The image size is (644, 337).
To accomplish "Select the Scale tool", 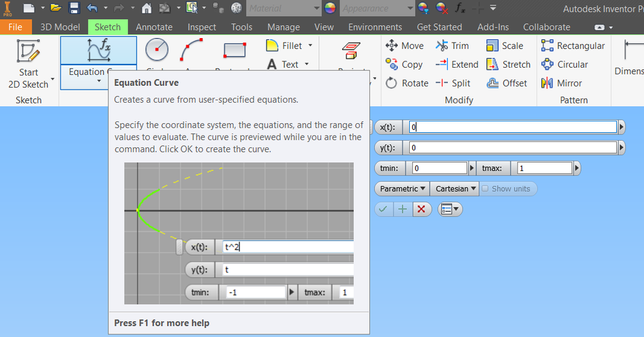I will click(x=505, y=46).
